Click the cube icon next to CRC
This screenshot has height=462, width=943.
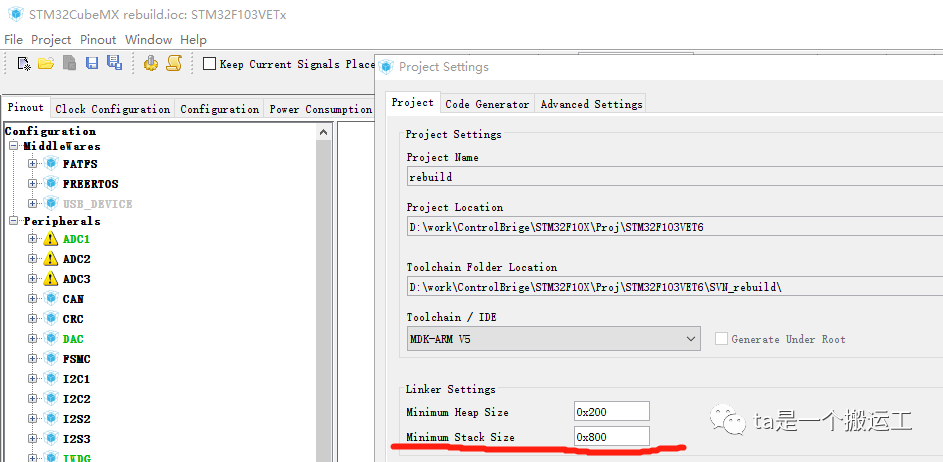pyautogui.click(x=51, y=319)
